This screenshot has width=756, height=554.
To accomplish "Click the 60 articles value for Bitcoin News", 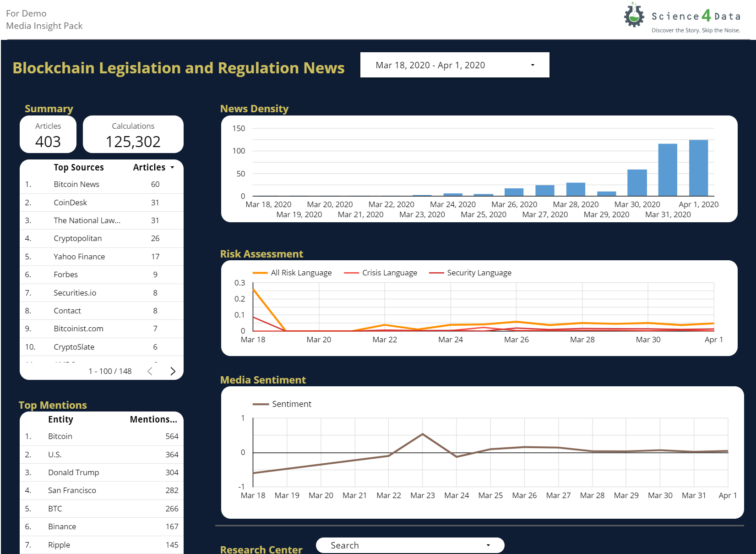I will tap(155, 184).
